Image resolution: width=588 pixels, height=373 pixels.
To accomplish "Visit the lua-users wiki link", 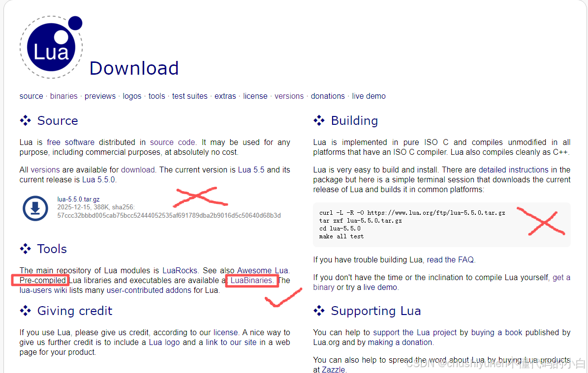I will click(x=43, y=290).
